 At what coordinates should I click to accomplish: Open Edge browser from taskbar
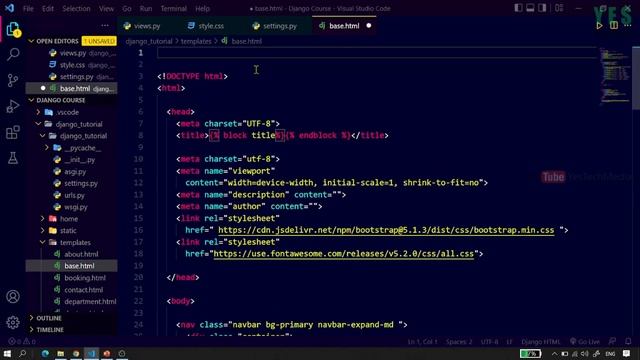(x=45, y=353)
